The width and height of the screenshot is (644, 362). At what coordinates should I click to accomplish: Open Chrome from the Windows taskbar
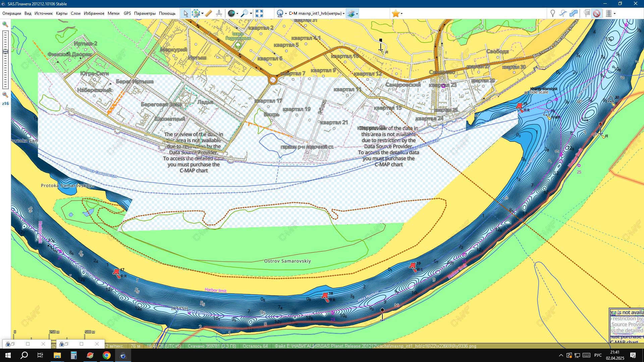tap(107, 355)
